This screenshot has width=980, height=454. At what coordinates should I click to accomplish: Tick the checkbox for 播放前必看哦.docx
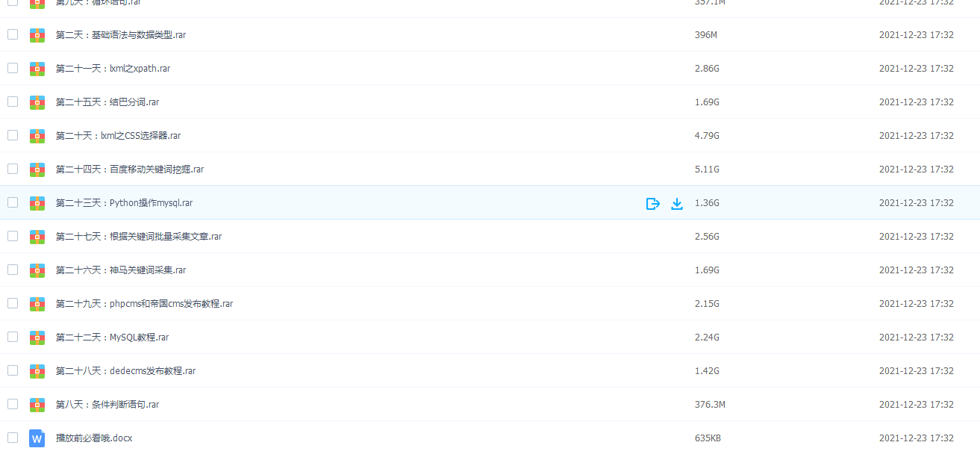13,438
